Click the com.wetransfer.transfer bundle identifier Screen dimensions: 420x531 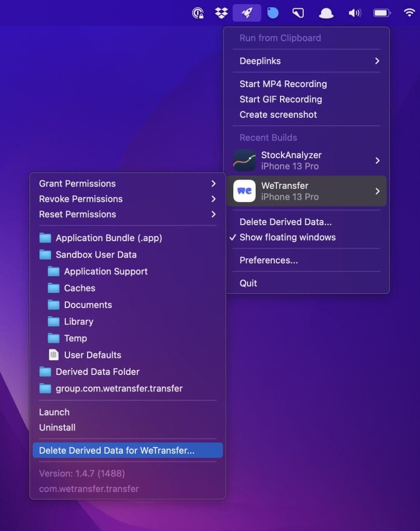tap(89, 488)
